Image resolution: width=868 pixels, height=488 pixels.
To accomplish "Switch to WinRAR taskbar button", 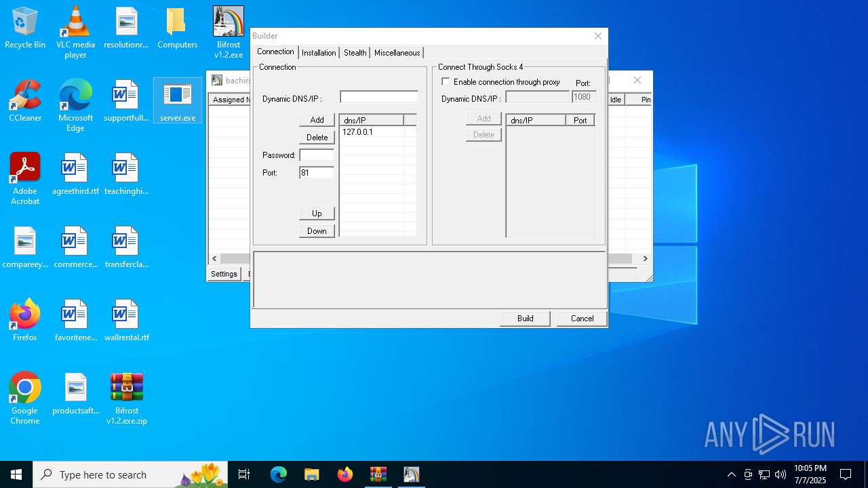I will (378, 474).
